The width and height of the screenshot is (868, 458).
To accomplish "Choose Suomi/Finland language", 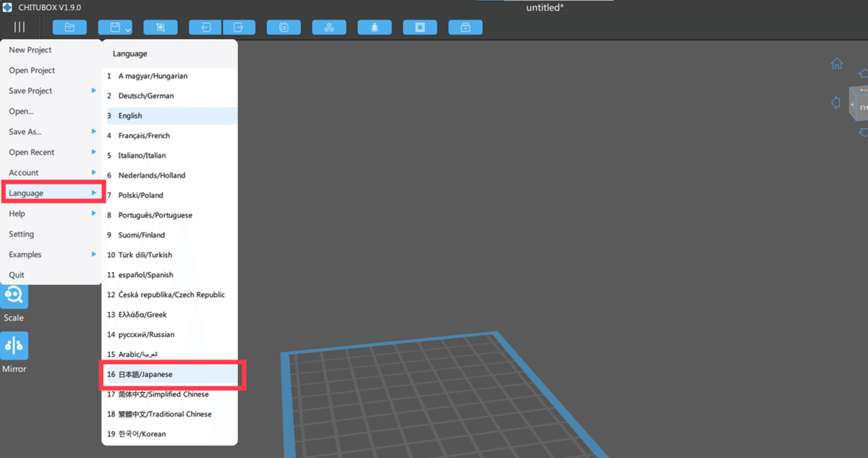I will pos(170,235).
